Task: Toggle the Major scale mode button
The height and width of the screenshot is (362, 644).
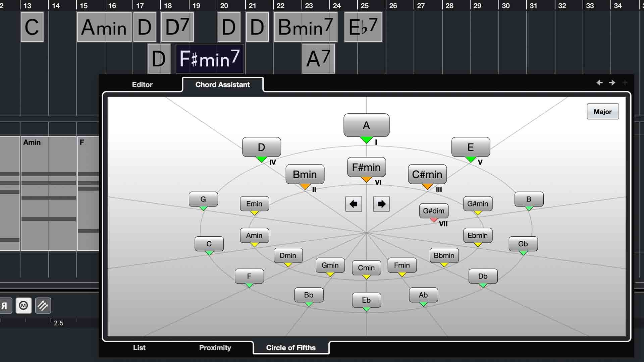Action: click(x=602, y=112)
